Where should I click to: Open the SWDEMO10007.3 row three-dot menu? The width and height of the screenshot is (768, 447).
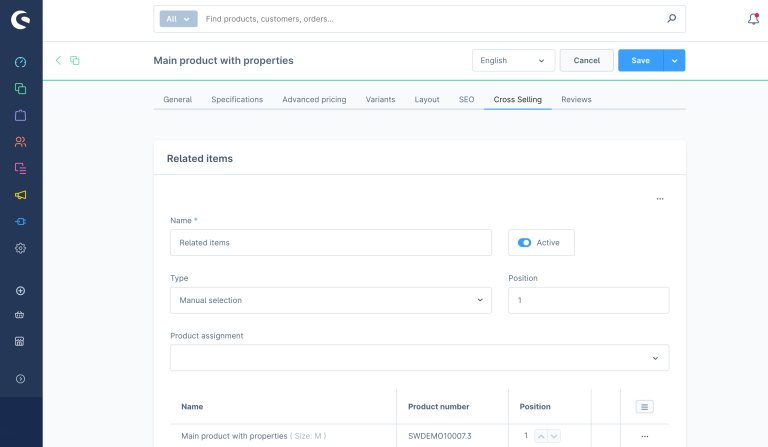(x=645, y=436)
